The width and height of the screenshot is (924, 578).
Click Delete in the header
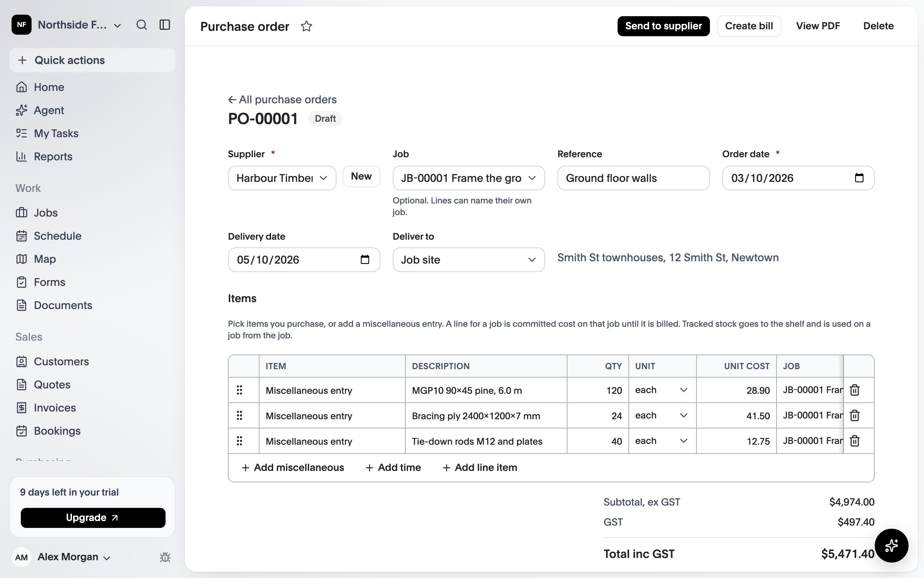(x=878, y=26)
